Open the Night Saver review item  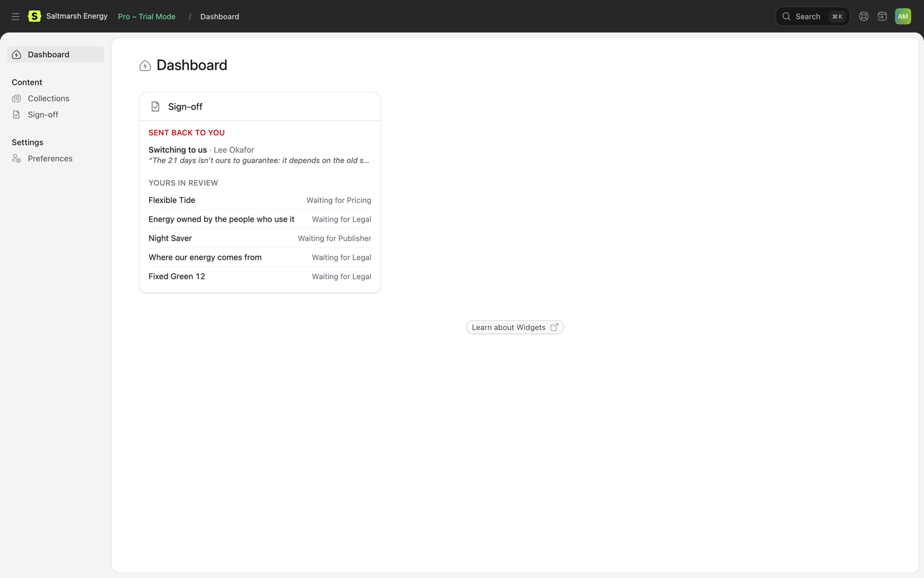[x=170, y=238]
